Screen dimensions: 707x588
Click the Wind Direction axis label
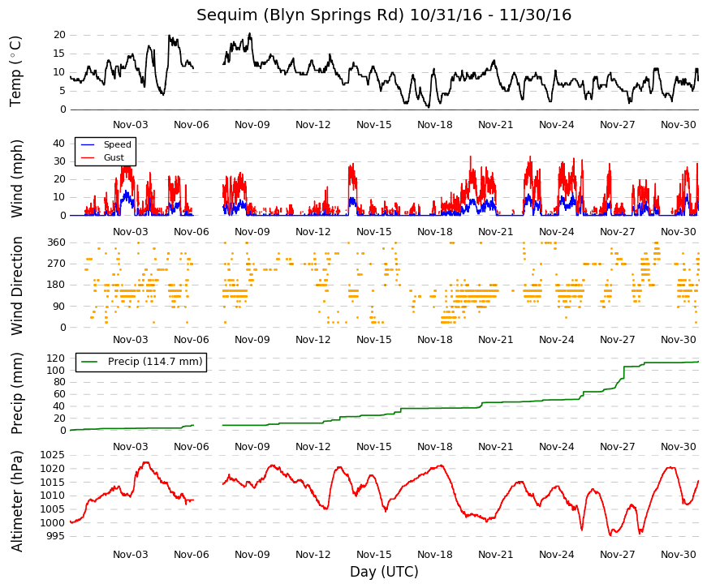[x=16, y=286]
